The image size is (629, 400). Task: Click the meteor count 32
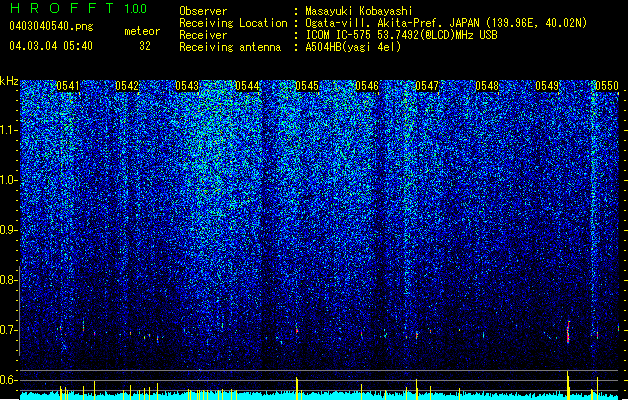pos(145,46)
